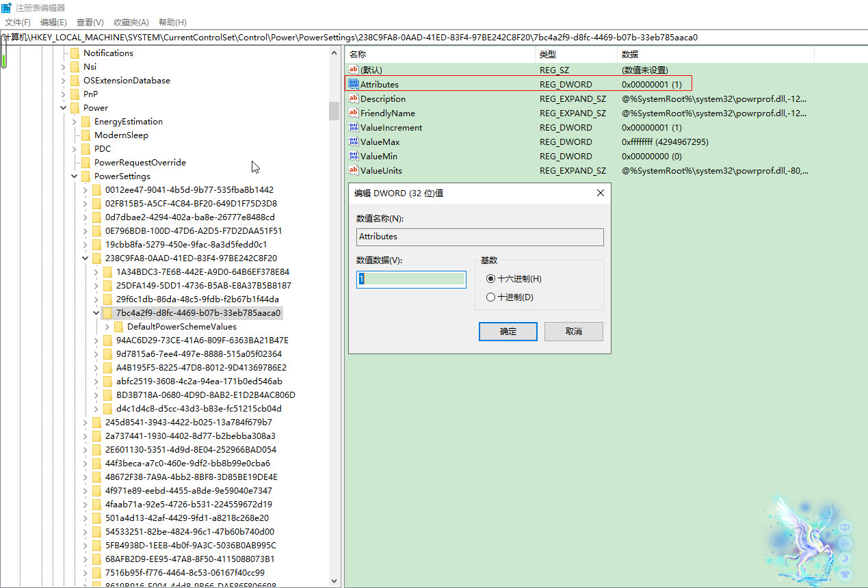The width and height of the screenshot is (868, 588).
Task: Click the ModernSleep folder icon
Action: point(86,135)
